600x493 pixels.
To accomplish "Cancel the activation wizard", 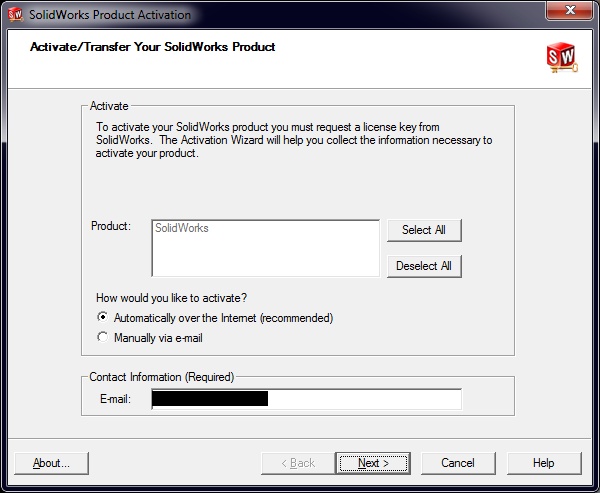I will tap(458, 463).
